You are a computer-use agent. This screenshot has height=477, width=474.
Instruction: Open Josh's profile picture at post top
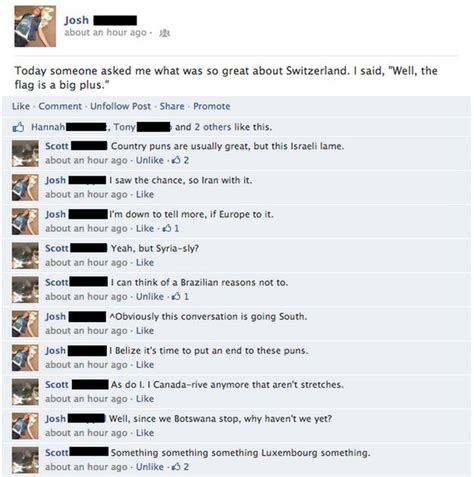(35, 26)
